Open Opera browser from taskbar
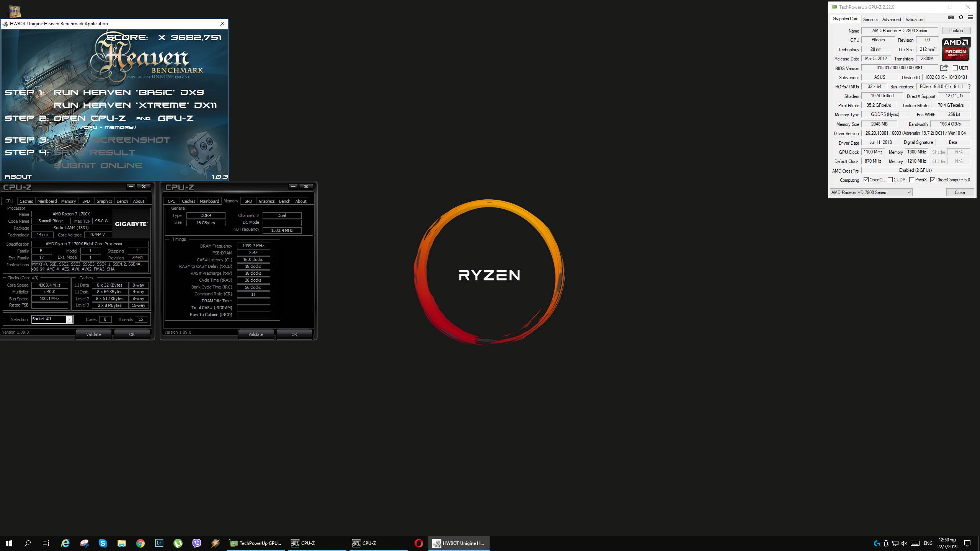The height and width of the screenshot is (551, 980). [419, 543]
